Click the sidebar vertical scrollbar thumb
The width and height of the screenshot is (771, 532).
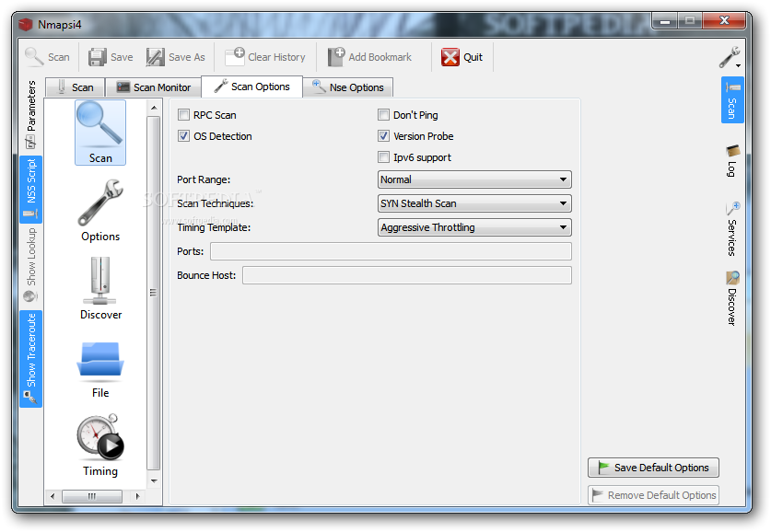(154, 293)
